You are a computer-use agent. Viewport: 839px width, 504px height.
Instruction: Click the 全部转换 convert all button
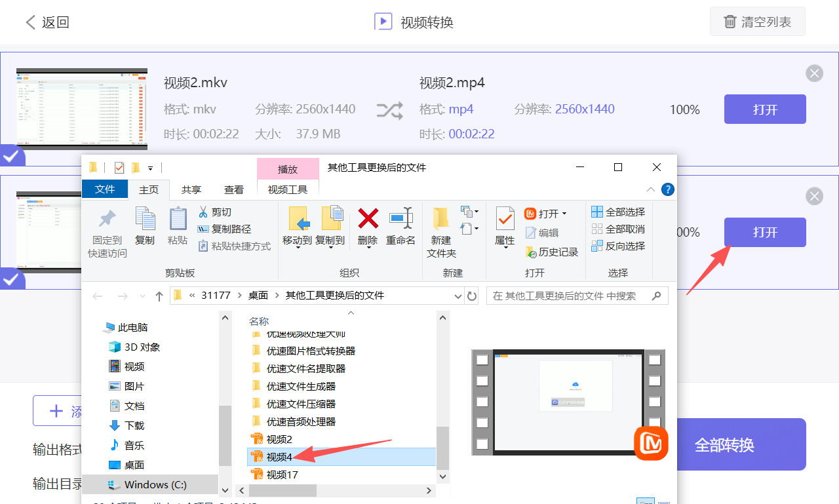(x=741, y=445)
